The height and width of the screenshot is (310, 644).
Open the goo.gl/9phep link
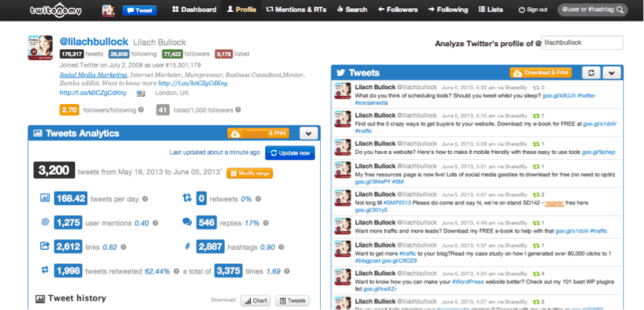pos(599,152)
